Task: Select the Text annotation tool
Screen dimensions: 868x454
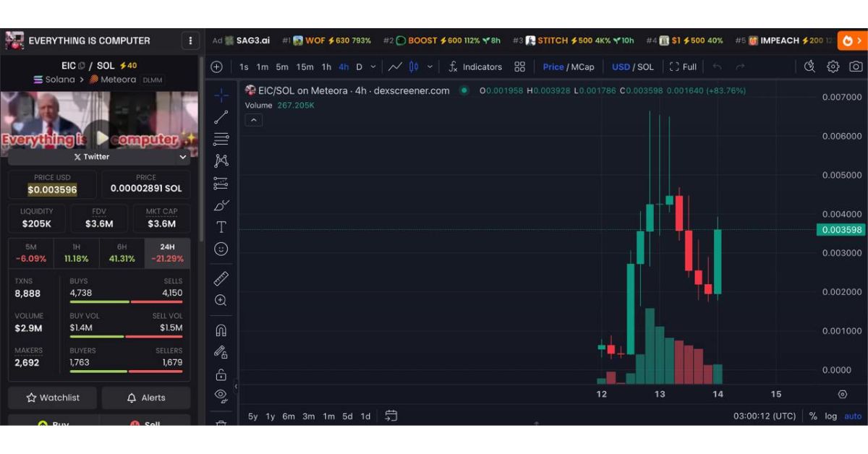Action: [221, 227]
